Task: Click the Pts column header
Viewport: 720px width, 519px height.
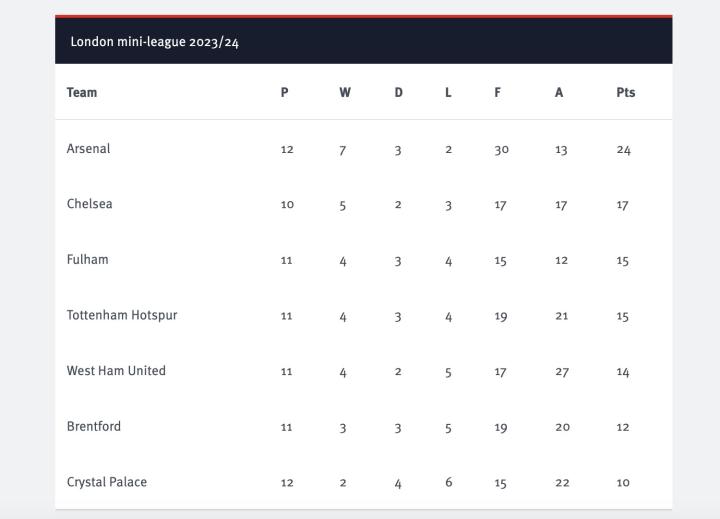Action: 625,92
